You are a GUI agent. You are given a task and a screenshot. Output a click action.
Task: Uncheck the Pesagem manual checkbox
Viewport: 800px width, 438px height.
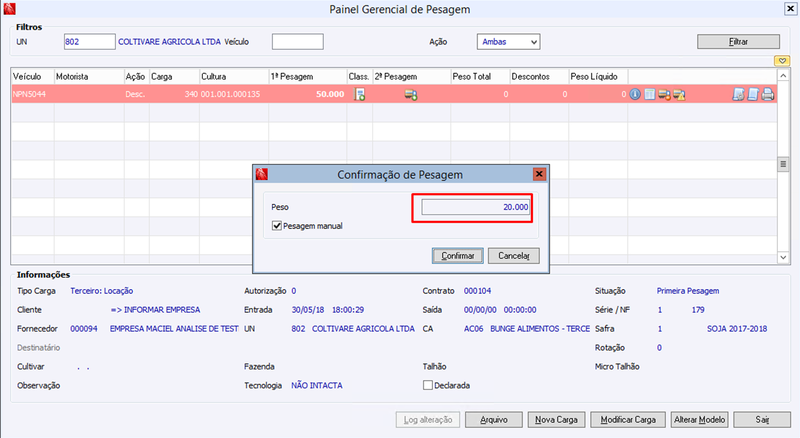click(x=277, y=226)
